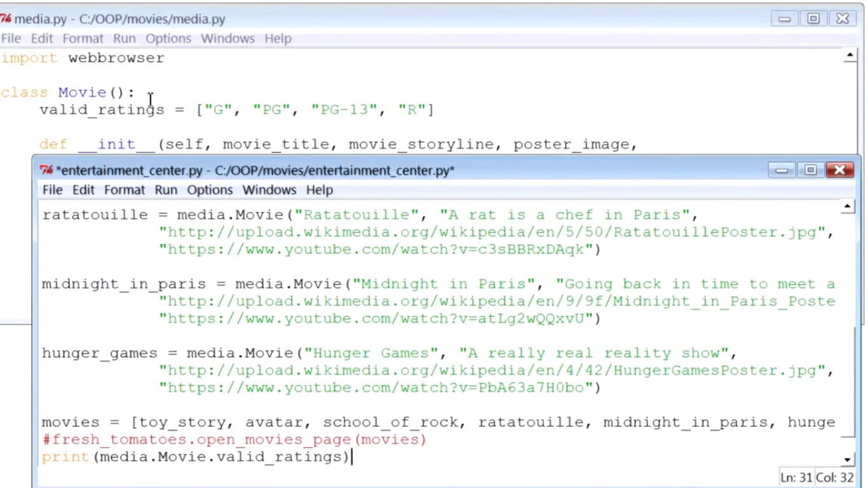Click the entertainment_center.py vertical scrollbar thumb
The image size is (868, 488).
[848, 383]
